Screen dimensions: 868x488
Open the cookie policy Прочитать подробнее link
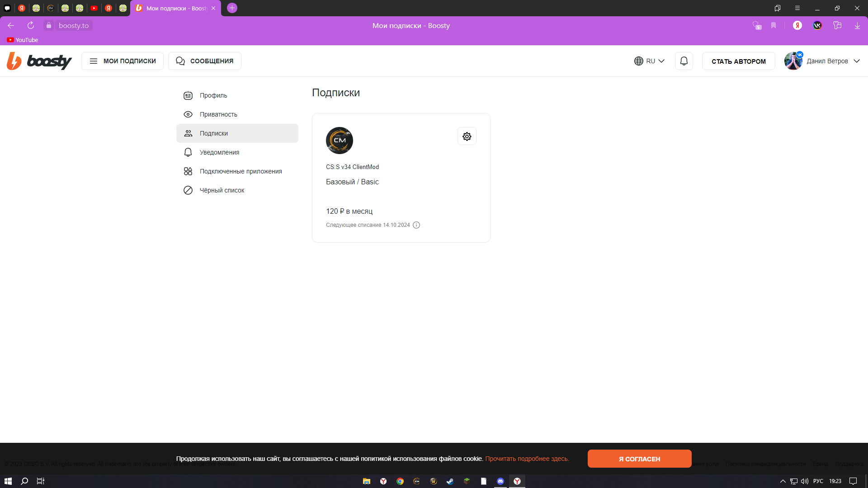[x=527, y=459]
